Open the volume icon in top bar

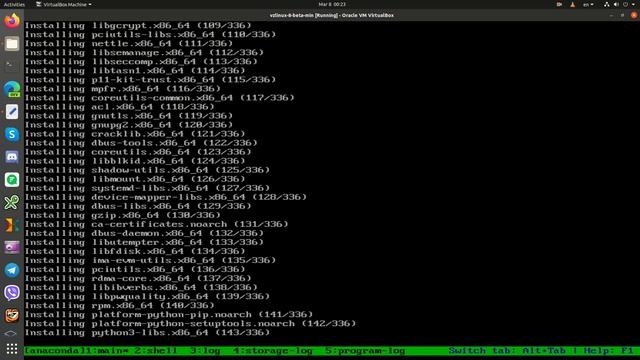616,4
